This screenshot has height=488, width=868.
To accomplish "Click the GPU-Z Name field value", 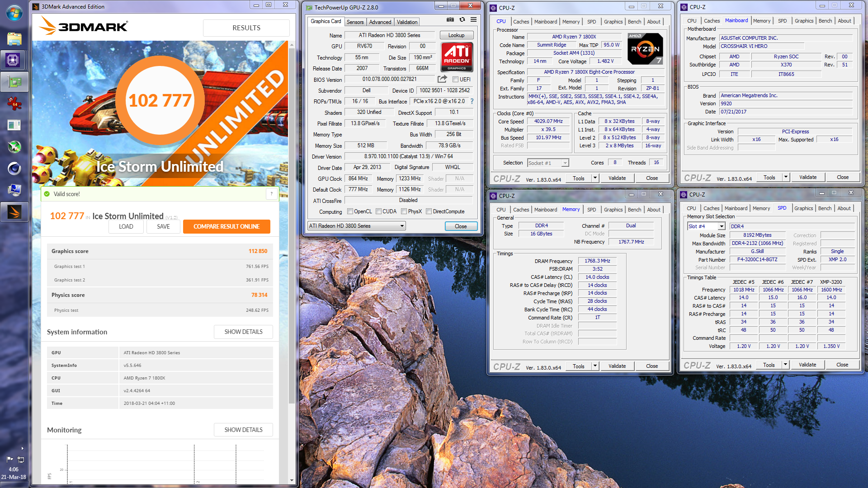I will [390, 35].
